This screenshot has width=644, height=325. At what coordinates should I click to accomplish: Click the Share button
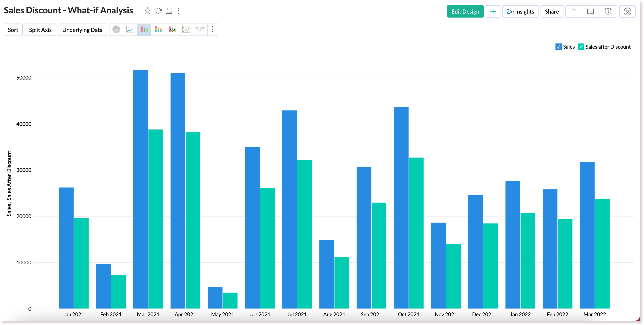[x=552, y=12]
